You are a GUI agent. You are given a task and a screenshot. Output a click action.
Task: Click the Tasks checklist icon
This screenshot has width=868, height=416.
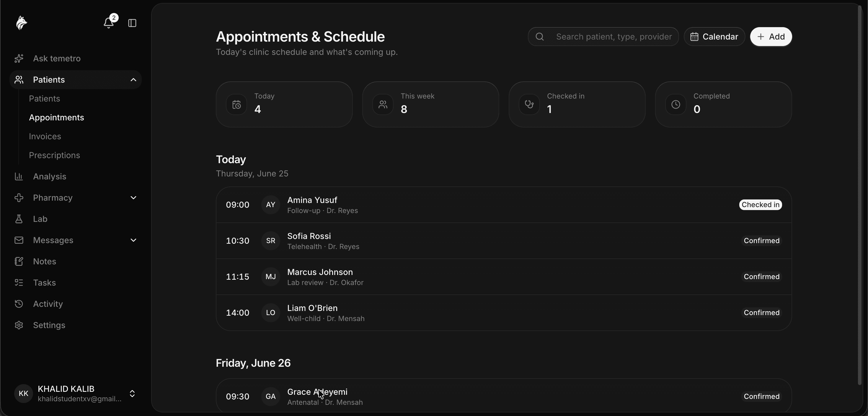pos(19,282)
